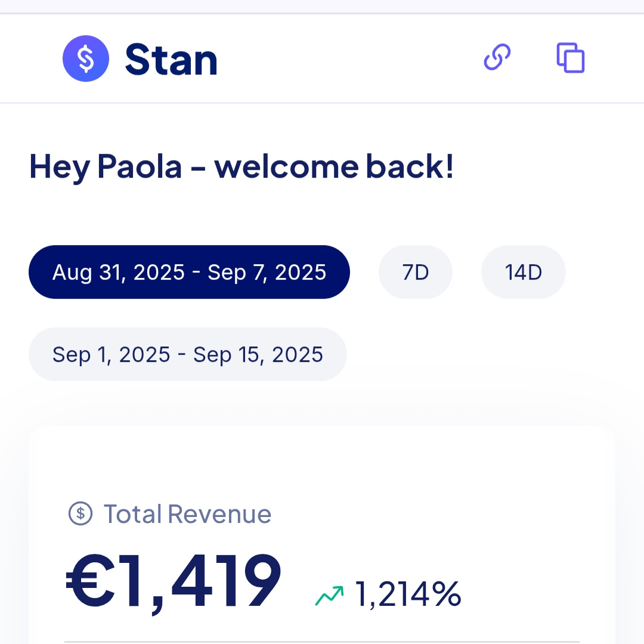Click the 419 digits of the revenue
The image size is (644, 644).
[x=225, y=581]
